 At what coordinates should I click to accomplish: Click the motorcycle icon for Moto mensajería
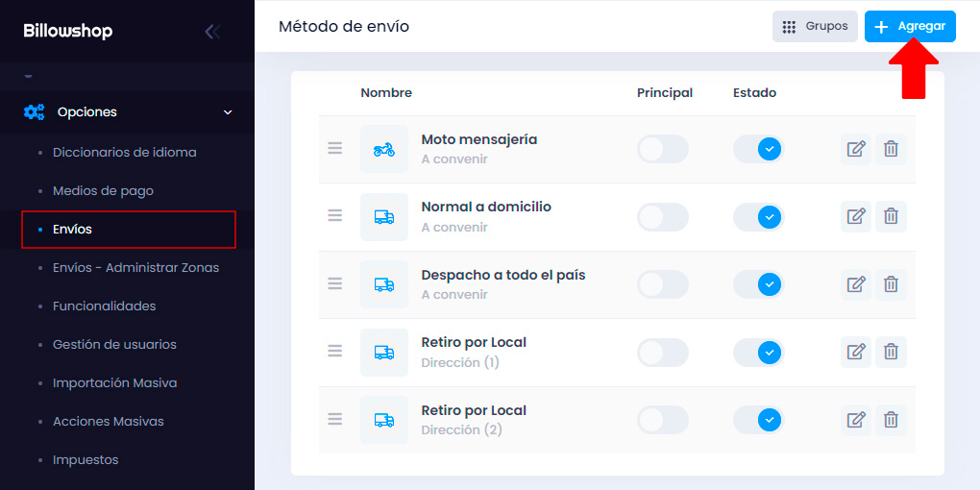click(383, 149)
